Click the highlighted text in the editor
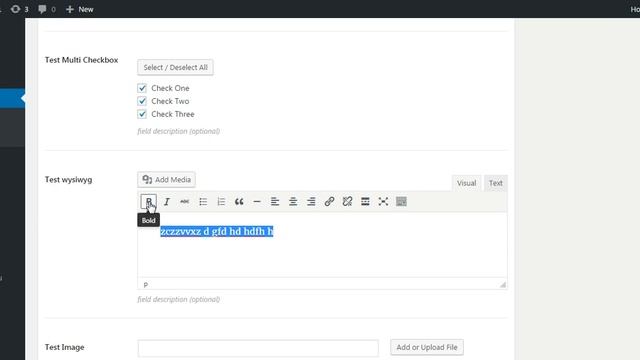 tap(217, 231)
